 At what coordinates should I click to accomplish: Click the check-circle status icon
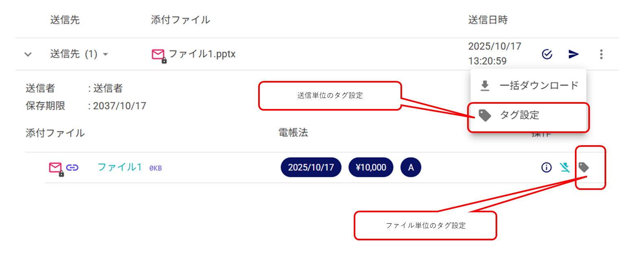tap(547, 54)
